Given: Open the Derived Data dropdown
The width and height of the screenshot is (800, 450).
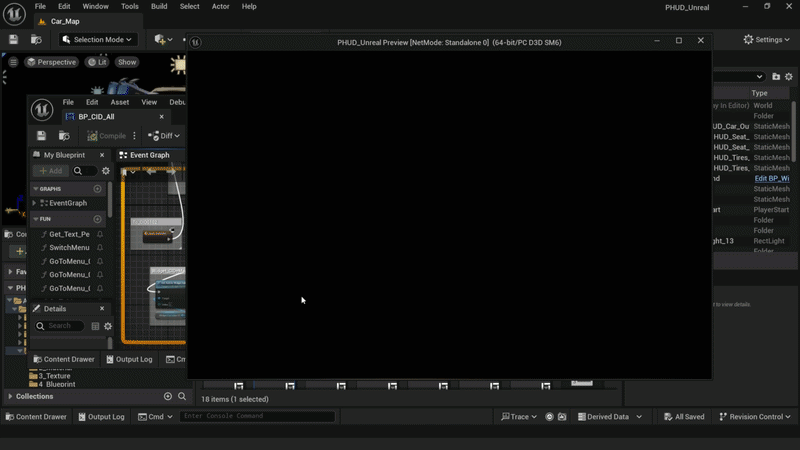Looking at the screenshot, I should [x=610, y=417].
